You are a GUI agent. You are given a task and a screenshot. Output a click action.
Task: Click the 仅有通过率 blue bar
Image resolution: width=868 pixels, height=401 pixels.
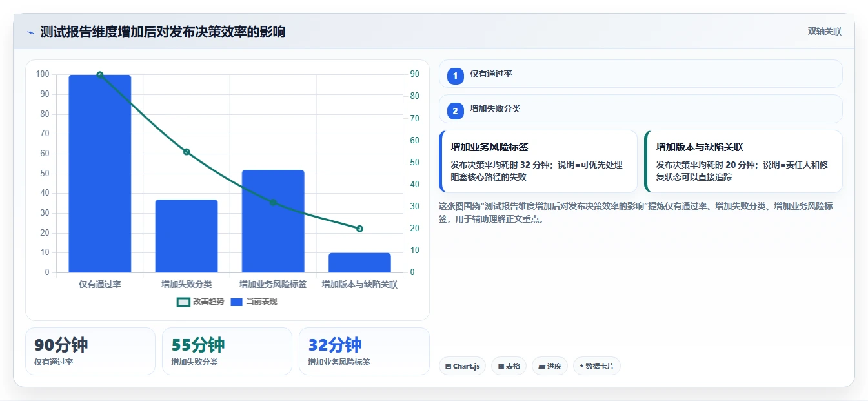pos(100,174)
